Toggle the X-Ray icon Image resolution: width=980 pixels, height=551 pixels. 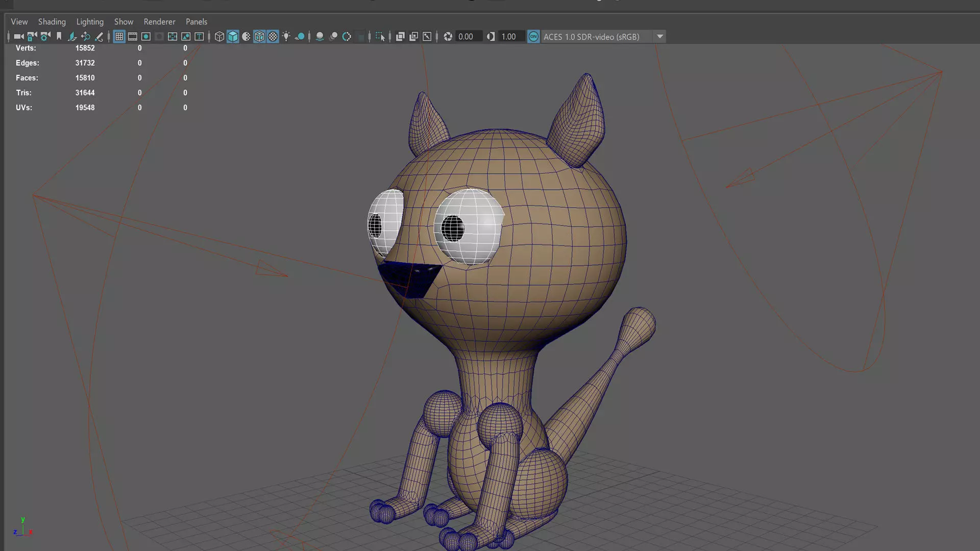(x=400, y=37)
